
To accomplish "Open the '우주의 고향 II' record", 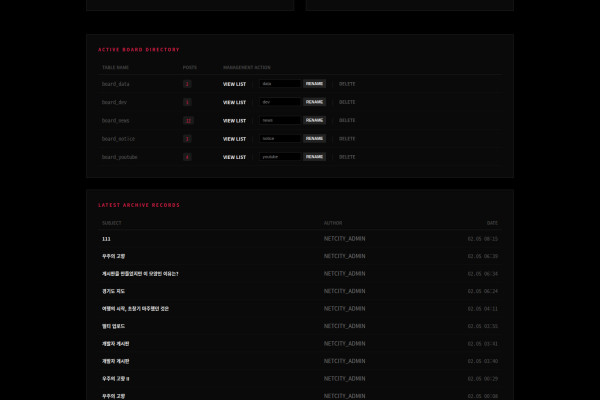I will pos(116,378).
